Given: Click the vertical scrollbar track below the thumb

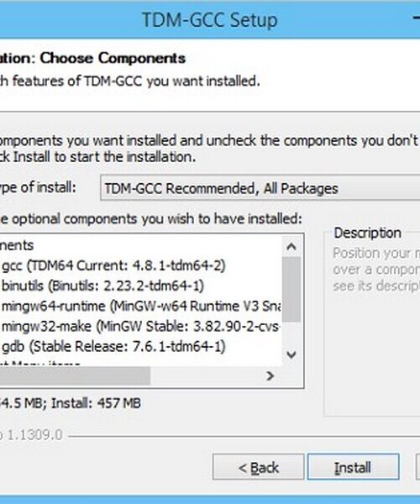Looking at the screenshot, I should tap(291, 334).
